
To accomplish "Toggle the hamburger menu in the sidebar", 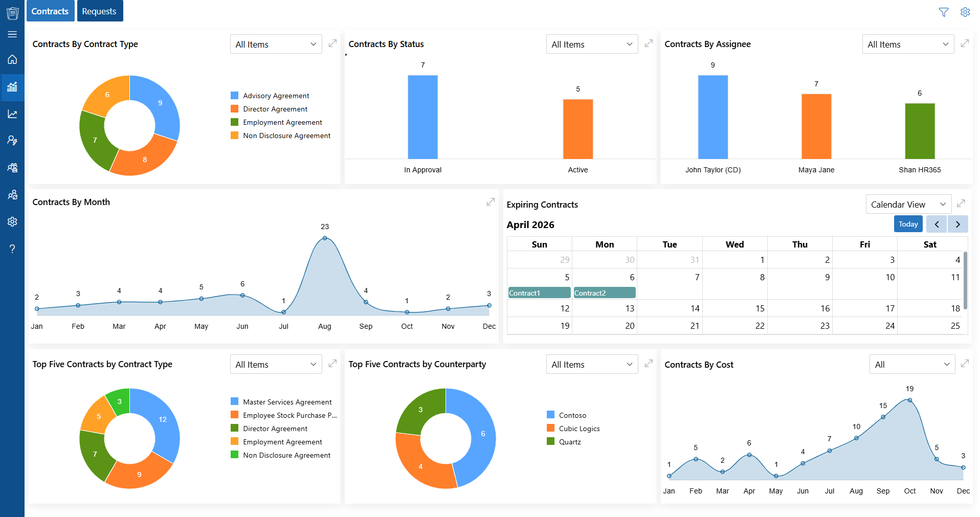I will (12, 34).
